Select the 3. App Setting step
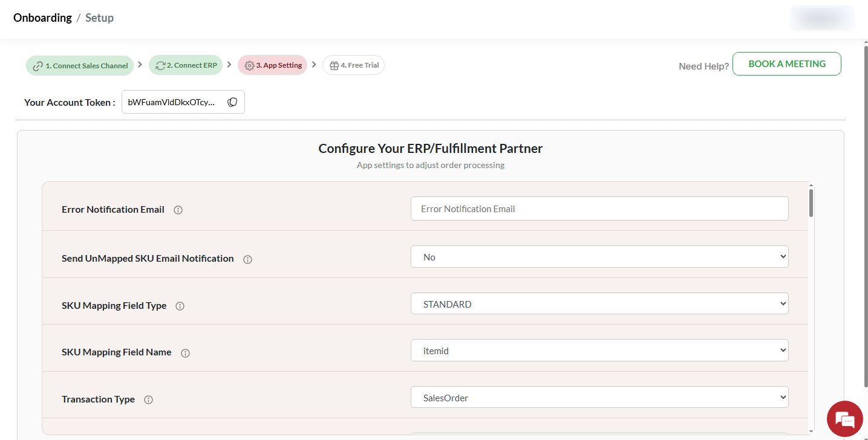 pyautogui.click(x=273, y=65)
